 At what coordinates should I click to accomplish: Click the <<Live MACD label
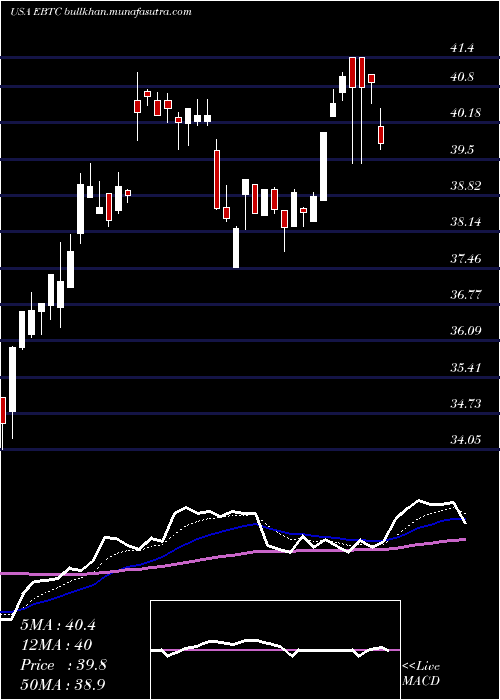click(421, 673)
